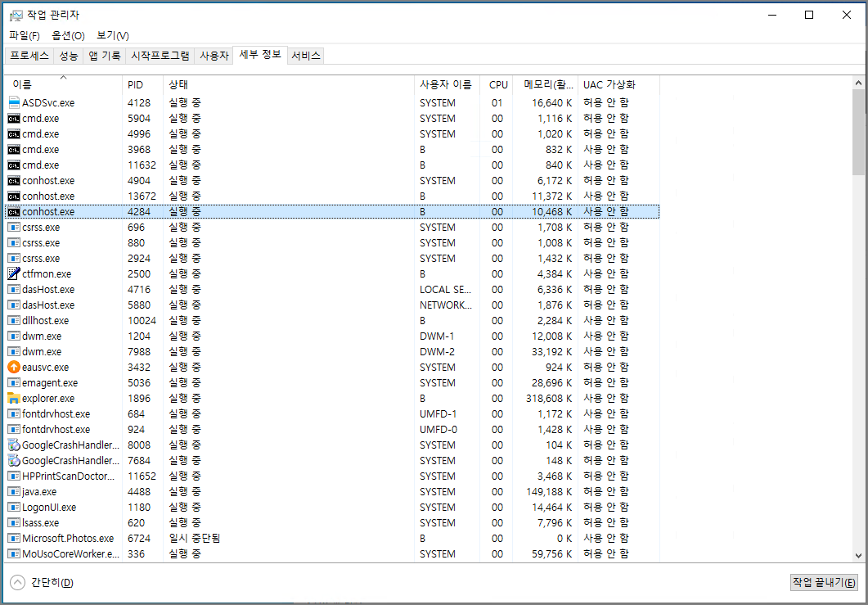
Task: Click the ASDSvc.exe process icon
Action: (14, 102)
